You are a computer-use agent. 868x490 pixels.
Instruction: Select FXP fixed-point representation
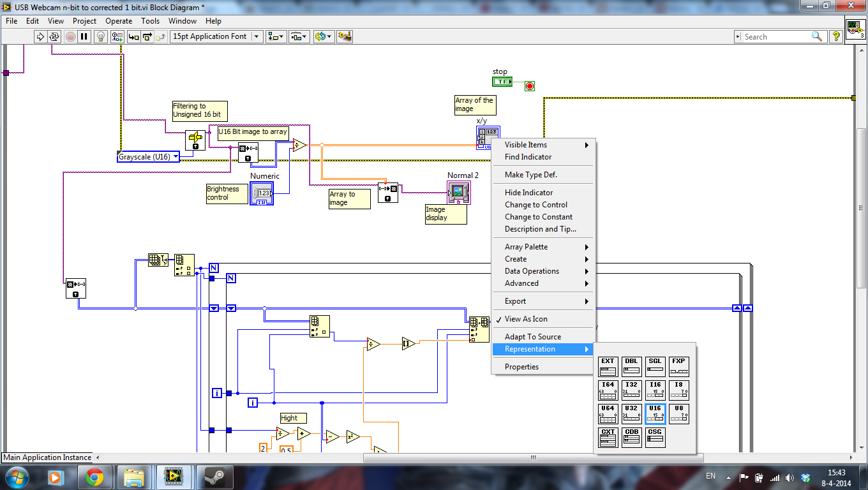point(678,367)
